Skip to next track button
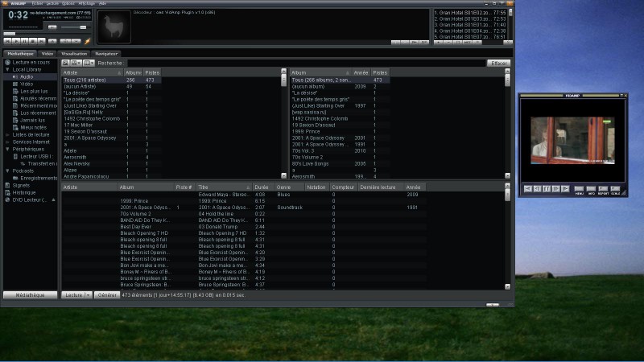 tap(42, 41)
